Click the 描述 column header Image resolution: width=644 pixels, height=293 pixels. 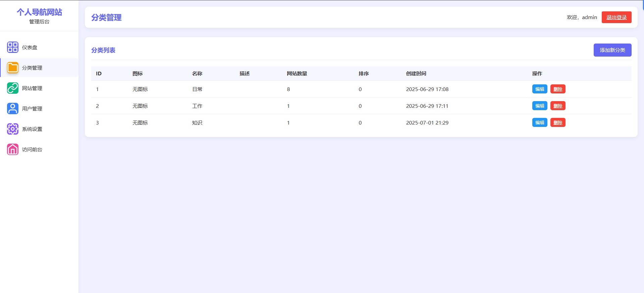click(245, 74)
